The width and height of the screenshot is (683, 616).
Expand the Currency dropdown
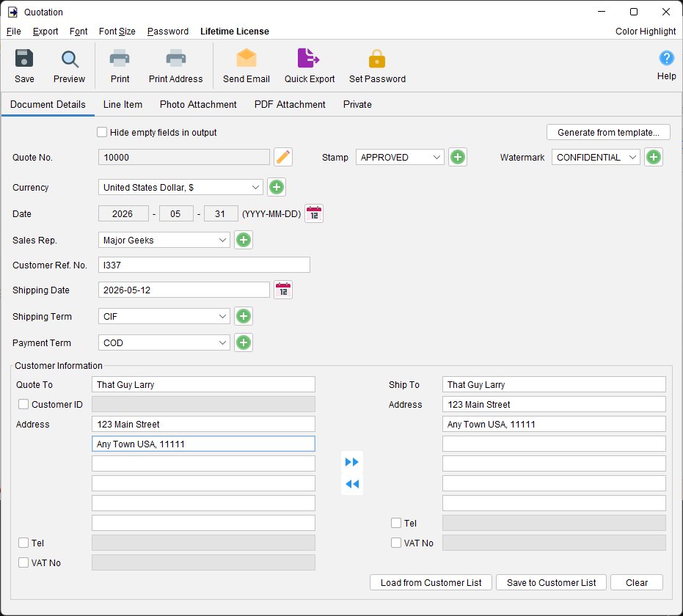180,187
